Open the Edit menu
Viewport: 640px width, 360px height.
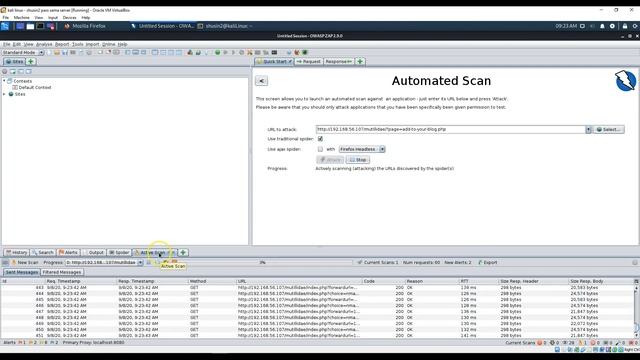pos(16,44)
